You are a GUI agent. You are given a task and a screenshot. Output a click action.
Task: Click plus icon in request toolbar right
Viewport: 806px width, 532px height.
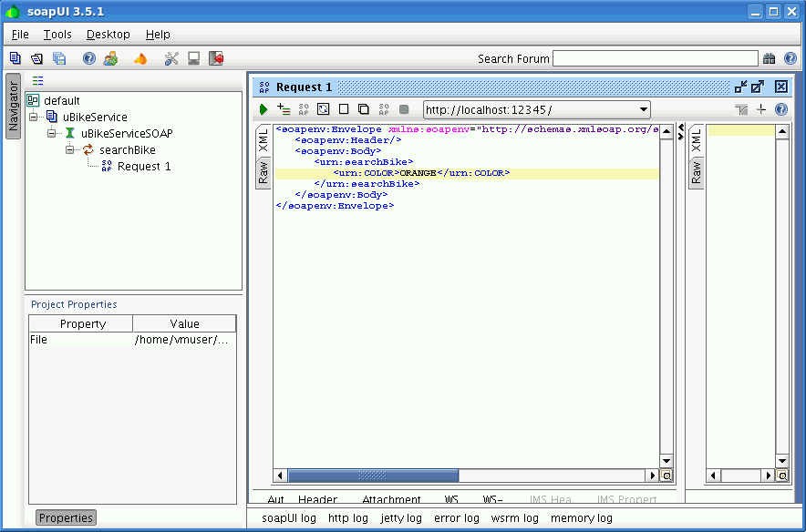761,109
